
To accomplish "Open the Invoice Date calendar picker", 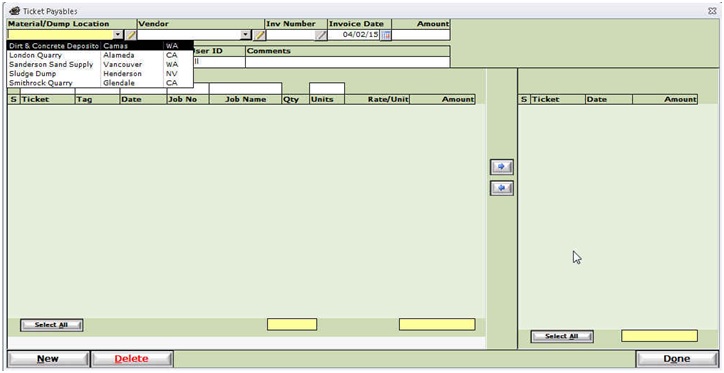I will [x=386, y=35].
